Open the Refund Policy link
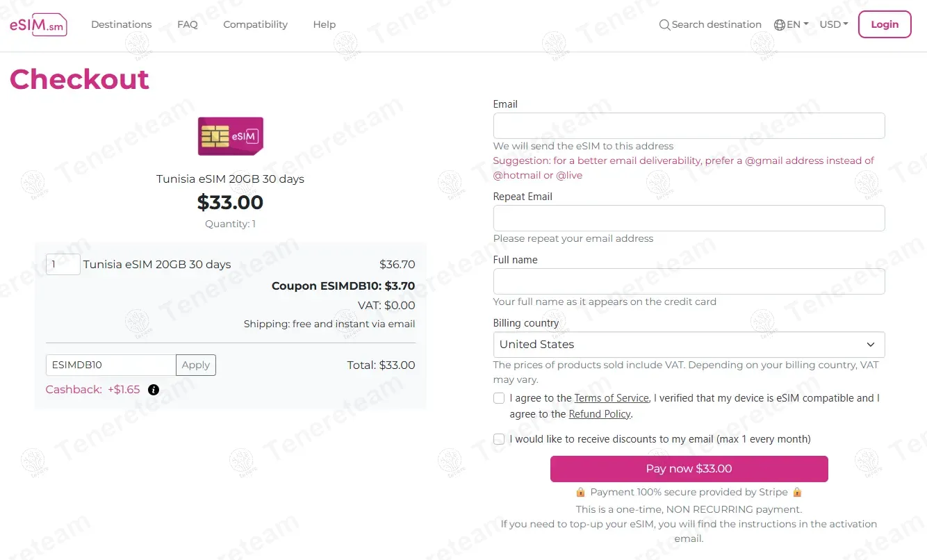This screenshot has height=560, width=927. pos(600,414)
